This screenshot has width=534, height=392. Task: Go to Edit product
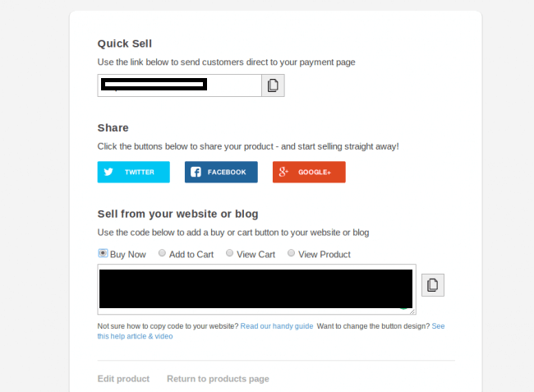pyautogui.click(x=123, y=379)
